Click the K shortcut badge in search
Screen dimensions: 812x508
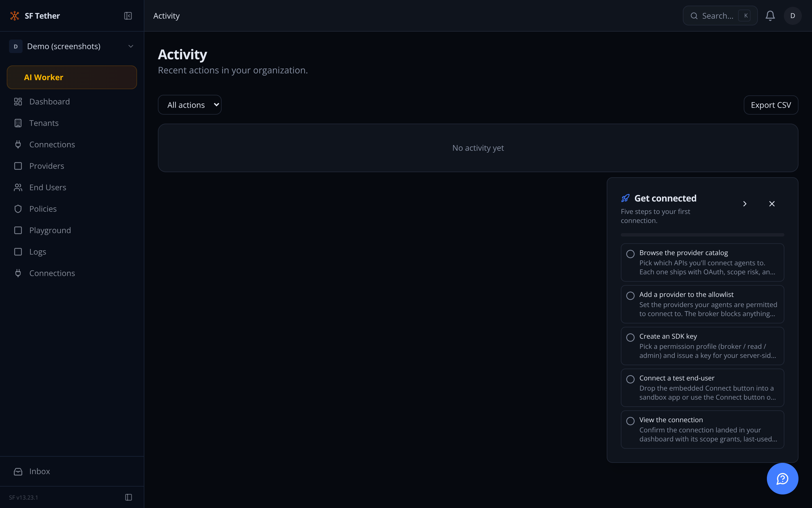(x=745, y=16)
